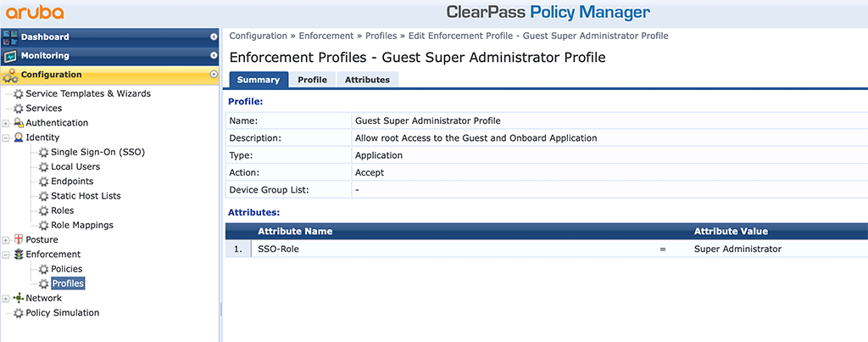Viewport: 868px width, 342px height.
Task: Click the Network label in the tree
Action: pyautogui.click(x=44, y=298)
